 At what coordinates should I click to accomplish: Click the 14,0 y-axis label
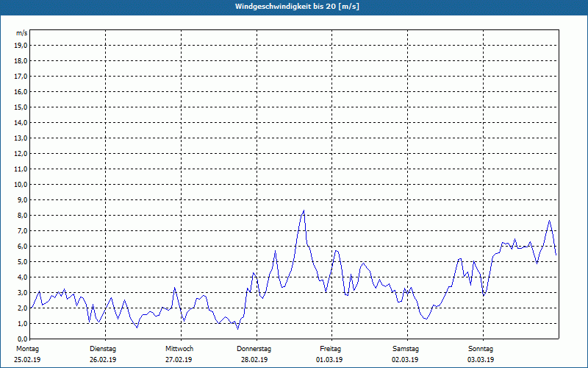tap(21, 122)
